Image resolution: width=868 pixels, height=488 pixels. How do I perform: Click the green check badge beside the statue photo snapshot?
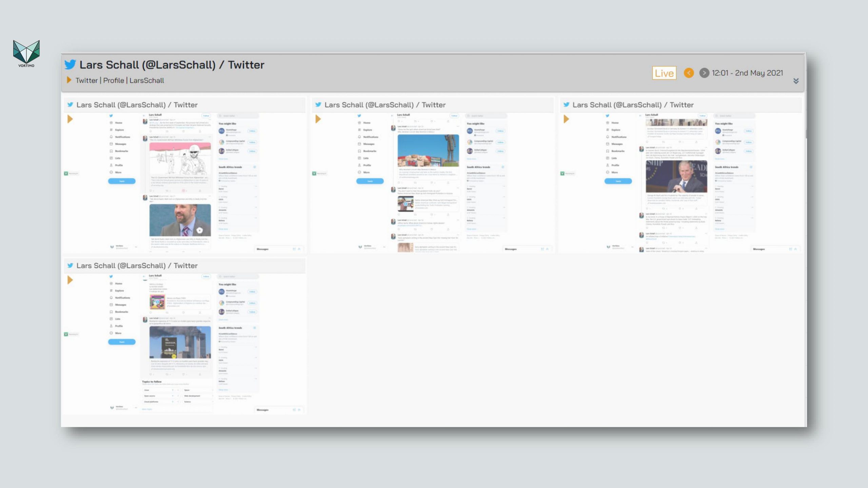[x=314, y=174]
